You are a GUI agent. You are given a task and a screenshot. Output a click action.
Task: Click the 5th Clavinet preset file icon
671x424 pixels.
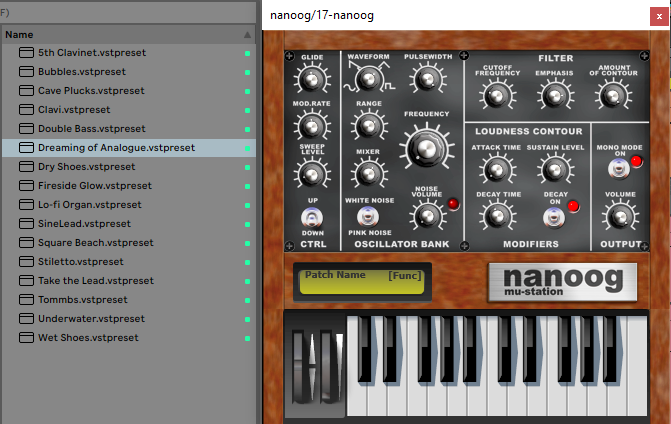click(x=26, y=53)
